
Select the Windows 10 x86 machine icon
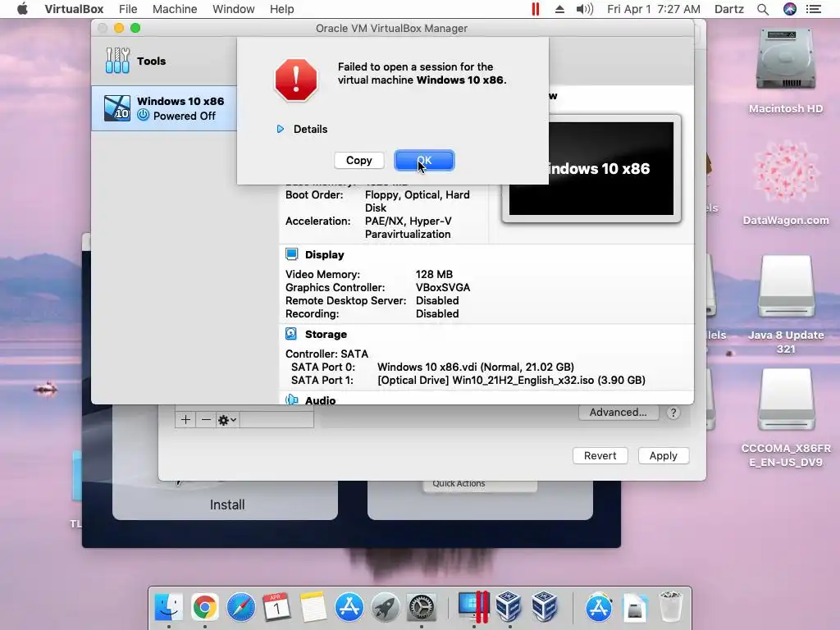click(x=117, y=108)
